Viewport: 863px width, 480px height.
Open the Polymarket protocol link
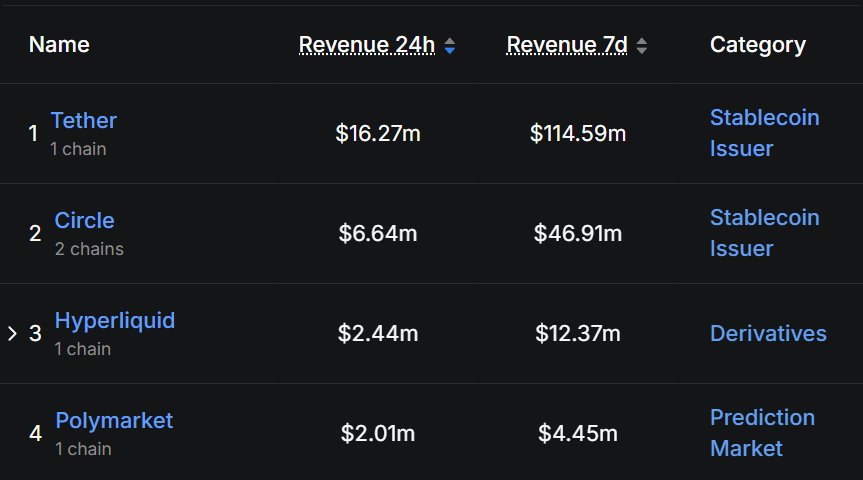[113, 421]
